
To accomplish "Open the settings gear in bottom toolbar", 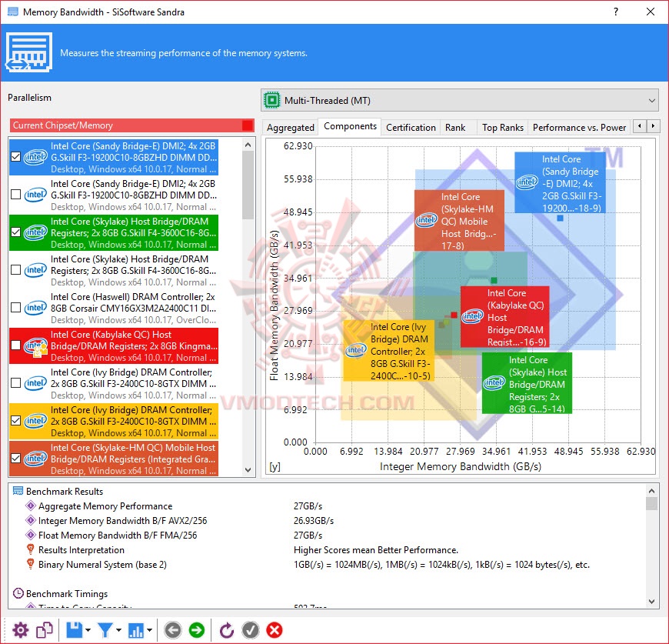I will pyautogui.click(x=20, y=630).
